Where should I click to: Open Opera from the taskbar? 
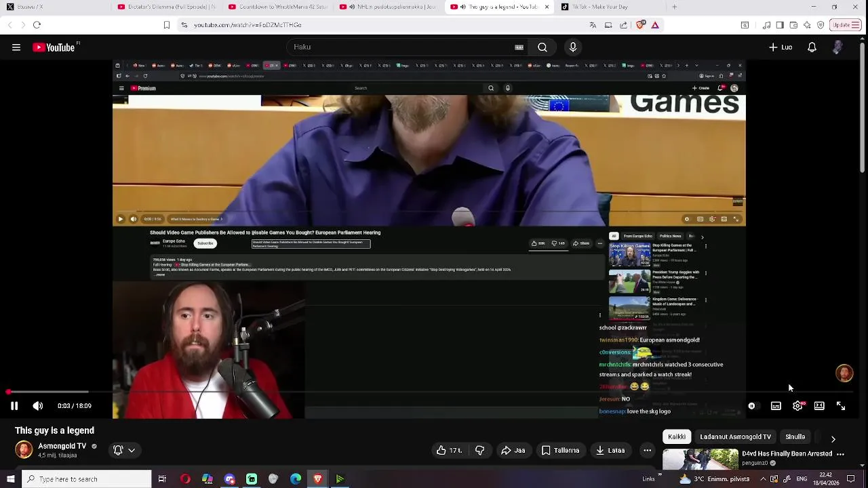tap(185, 479)
